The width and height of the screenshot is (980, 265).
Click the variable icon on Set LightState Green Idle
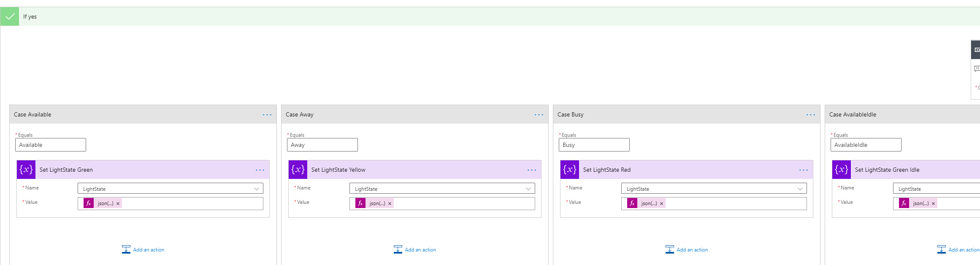pyautogui.click(x=842, y=170)
